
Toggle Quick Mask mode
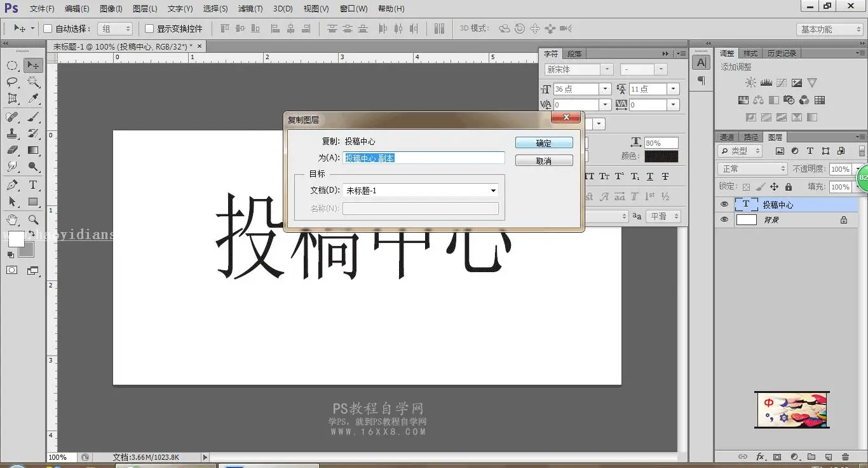coord(12,270)
